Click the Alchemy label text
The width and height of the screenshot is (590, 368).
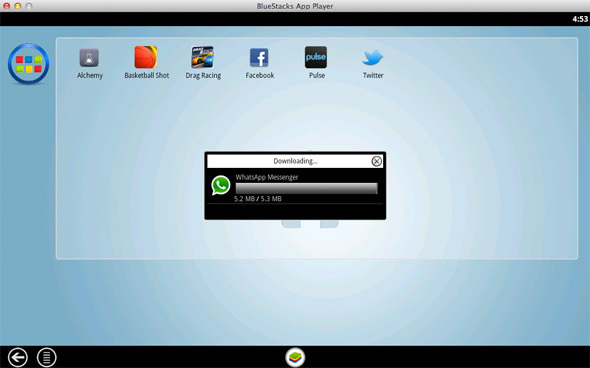point(90,75)
